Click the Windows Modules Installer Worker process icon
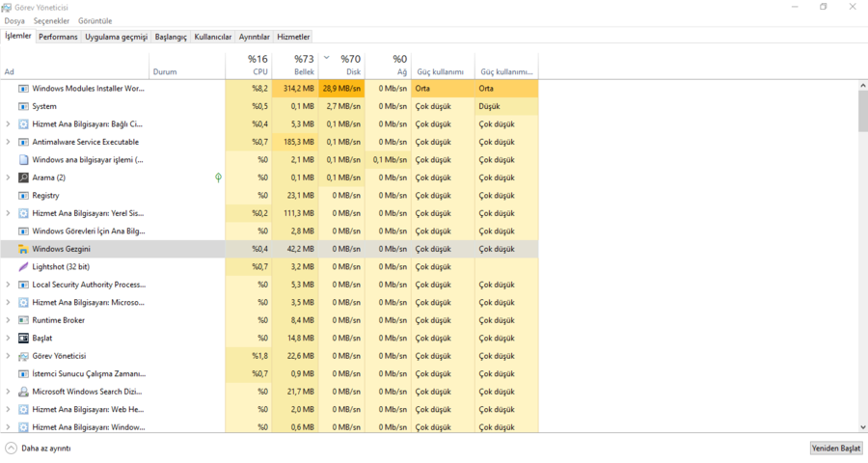Viewport: 868px width, 463px height. (23, 89)
